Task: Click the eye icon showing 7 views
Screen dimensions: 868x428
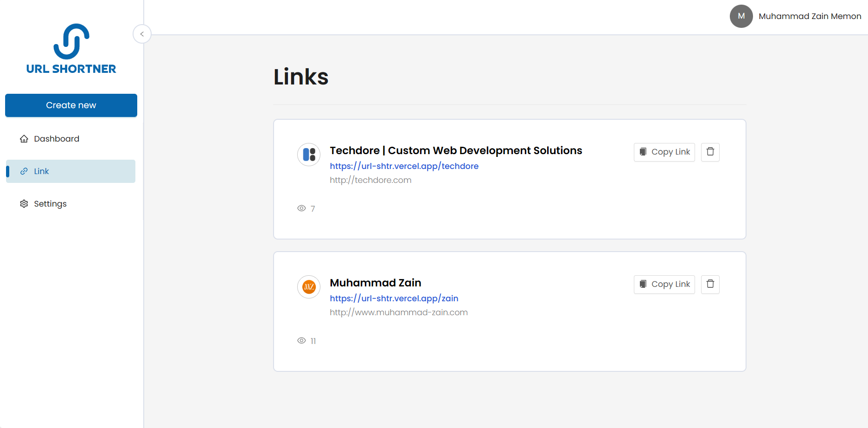Action: (x=301, y=208)
